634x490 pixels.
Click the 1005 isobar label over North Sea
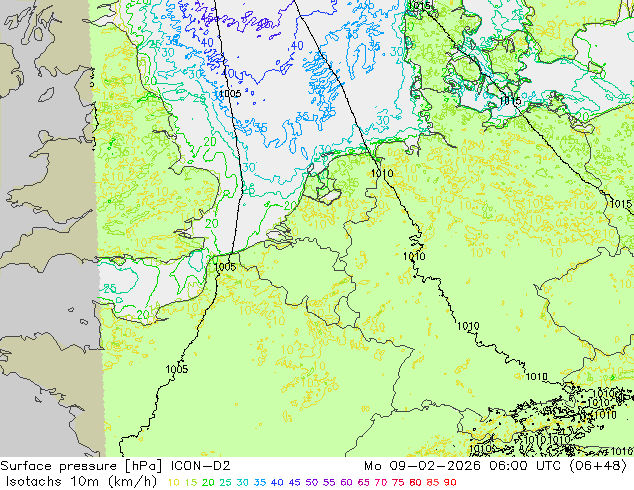point(230,93)
